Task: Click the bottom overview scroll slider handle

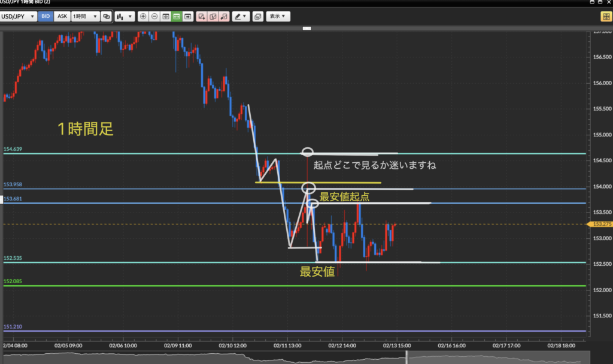Action: (x=407, y=357)
